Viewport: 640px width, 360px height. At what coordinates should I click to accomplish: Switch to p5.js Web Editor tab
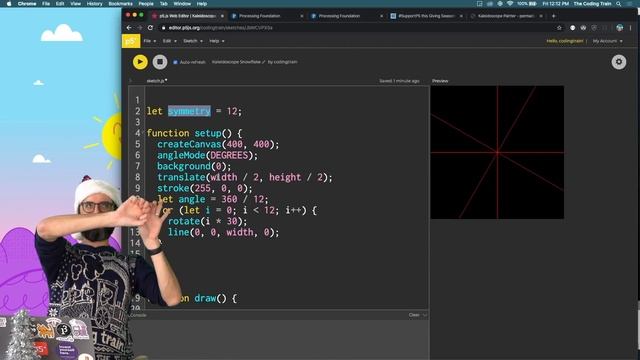click(187, 16)
